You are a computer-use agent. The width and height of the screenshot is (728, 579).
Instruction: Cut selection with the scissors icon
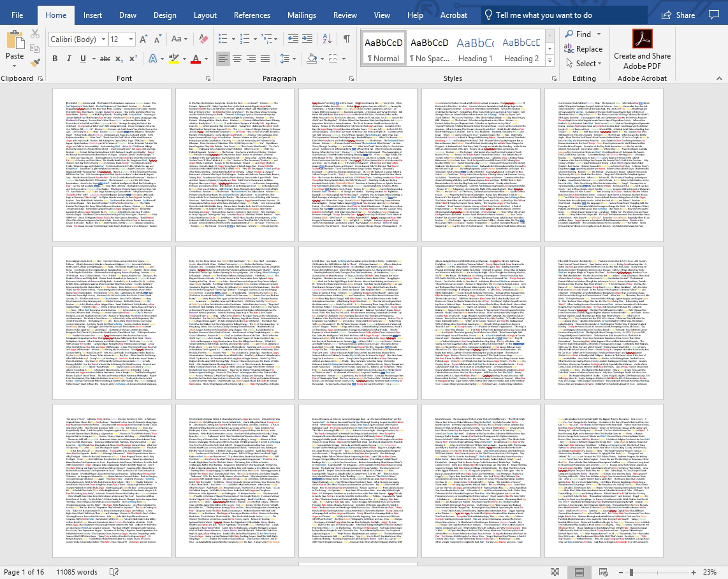click(35, 33)
